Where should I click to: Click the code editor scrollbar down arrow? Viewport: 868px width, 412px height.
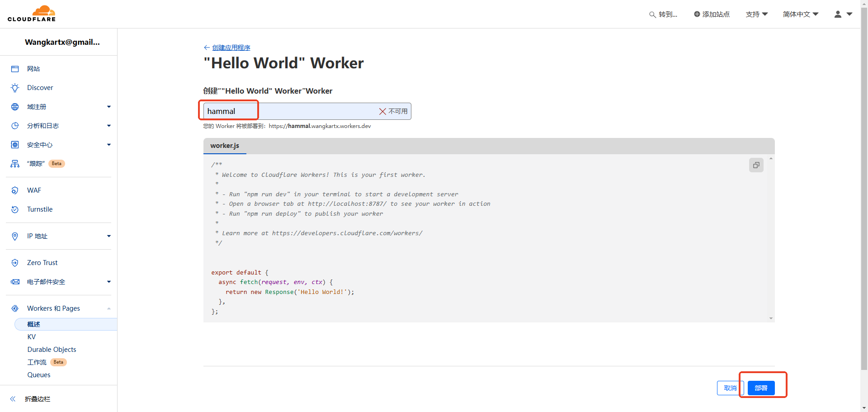(771, 318)
